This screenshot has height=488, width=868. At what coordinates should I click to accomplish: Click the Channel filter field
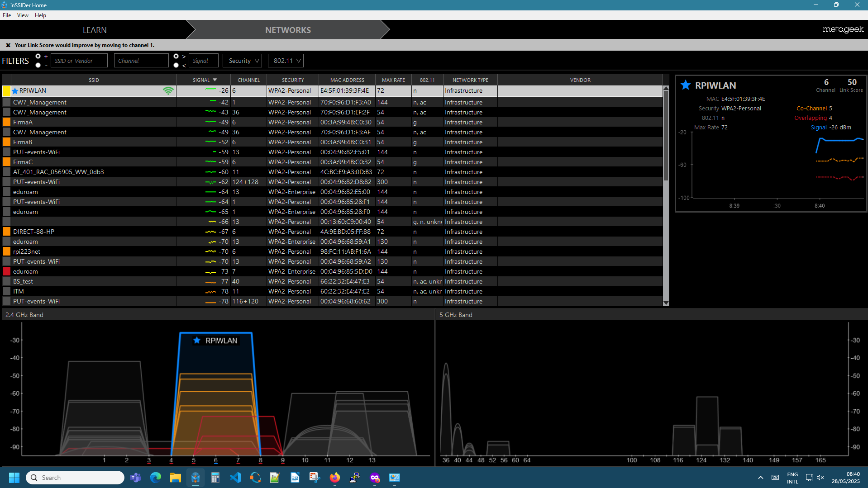click(x=141, y=61)
